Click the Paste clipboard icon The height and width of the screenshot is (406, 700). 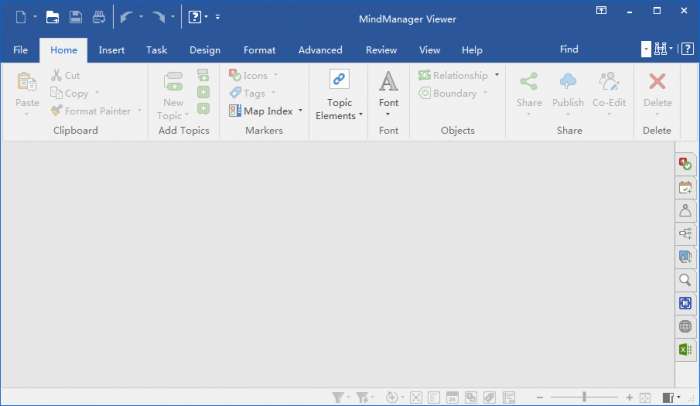click(27, 82)
